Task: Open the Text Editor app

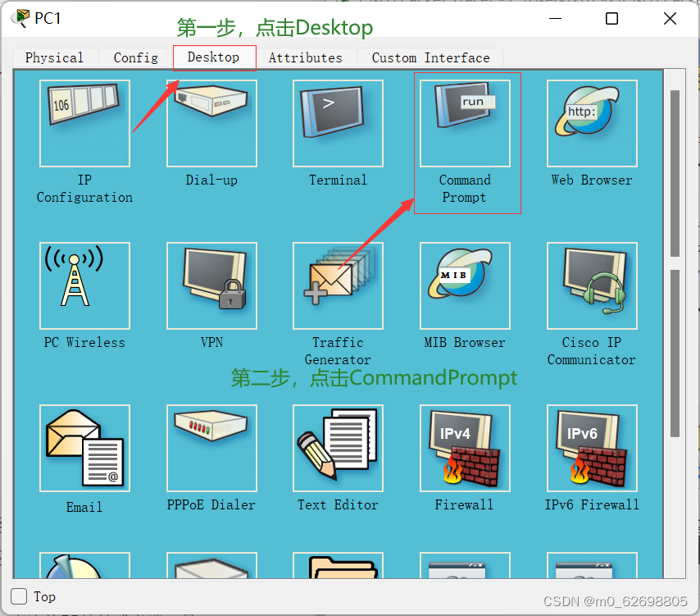Action: [x=338, y=448]
